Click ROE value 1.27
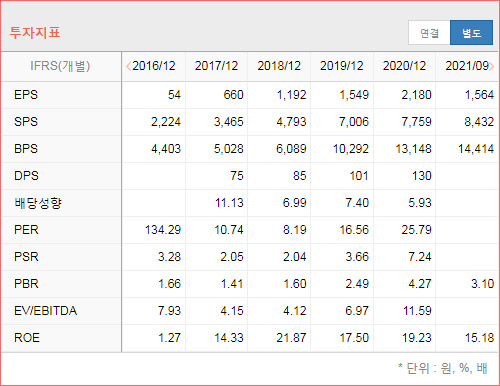The height and width of the screenshot is (386, 500). click(x=169, y=338)
